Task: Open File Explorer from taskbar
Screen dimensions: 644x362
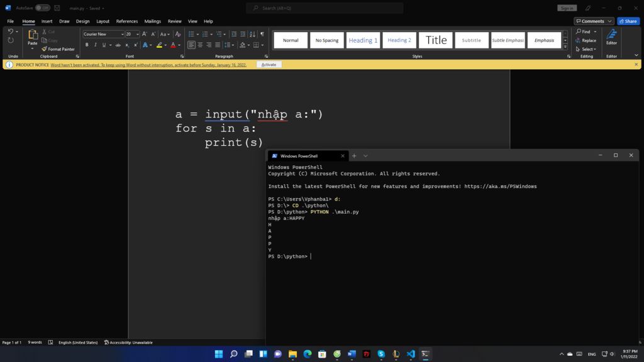Action: coord(292,354)
